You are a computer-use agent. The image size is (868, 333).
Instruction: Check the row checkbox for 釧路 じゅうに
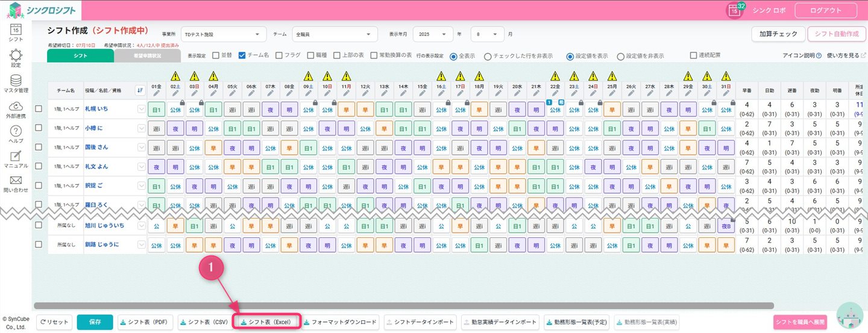[39, 244]
